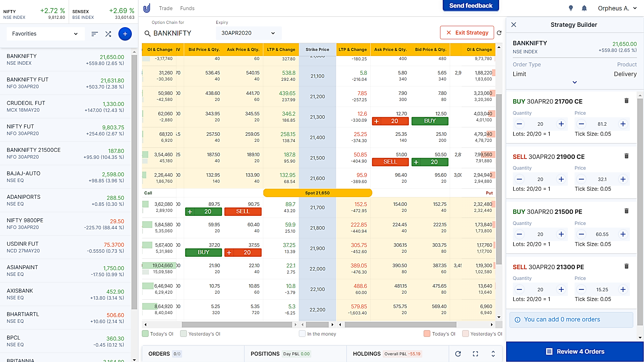
Task: Click the shuffle watchlist icon
Action: click(108, 34)
